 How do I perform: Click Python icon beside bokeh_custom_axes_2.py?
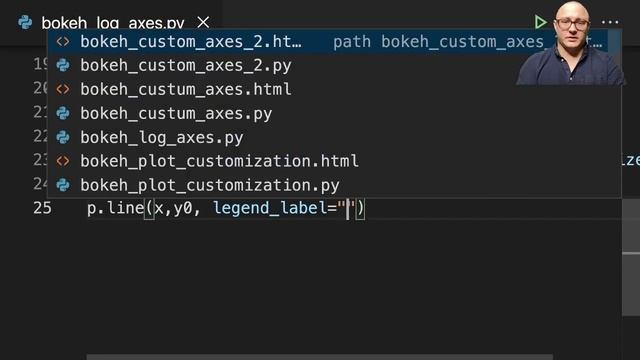point(63,65)
